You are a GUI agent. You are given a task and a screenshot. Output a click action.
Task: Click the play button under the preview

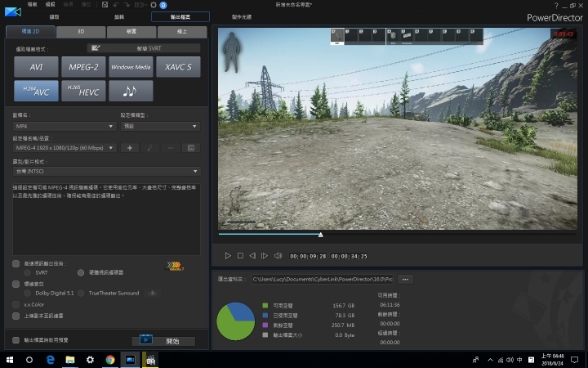228,256
